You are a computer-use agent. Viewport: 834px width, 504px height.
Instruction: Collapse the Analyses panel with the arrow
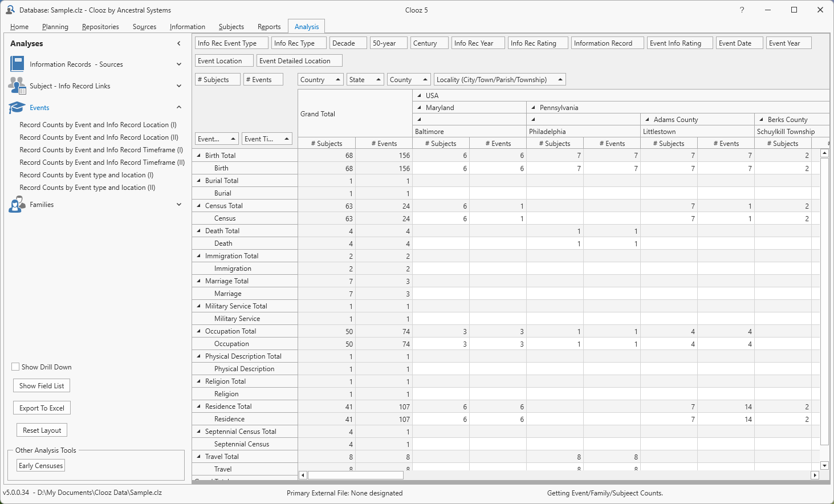pos(179,43)
